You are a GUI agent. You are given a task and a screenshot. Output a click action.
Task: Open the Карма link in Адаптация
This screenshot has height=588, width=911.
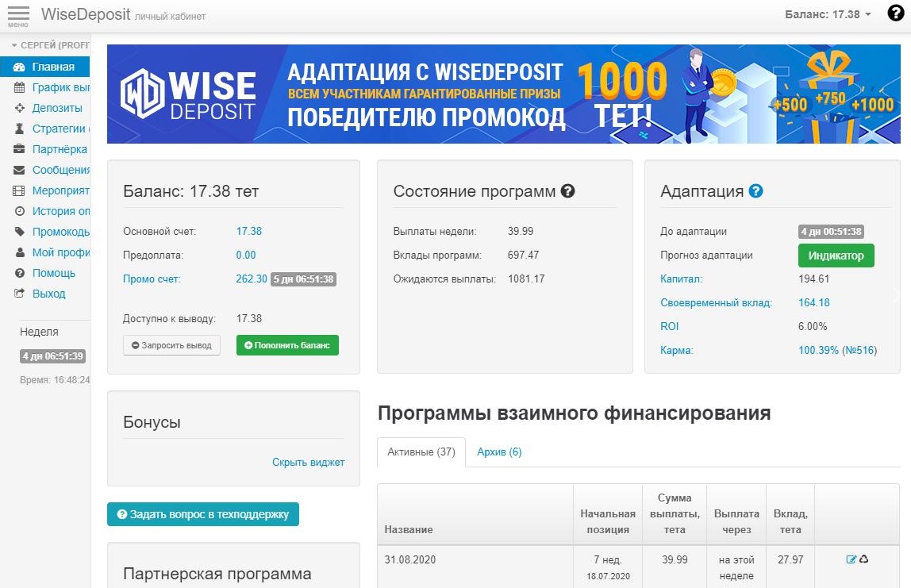pos(676,350)
